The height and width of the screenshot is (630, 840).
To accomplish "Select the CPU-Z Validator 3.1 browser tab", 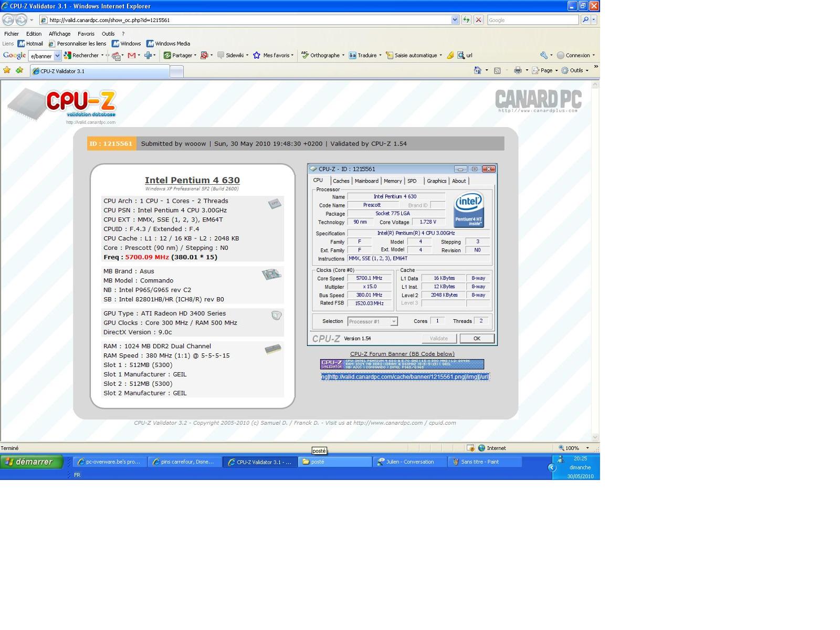I will [x=100, y=71].
